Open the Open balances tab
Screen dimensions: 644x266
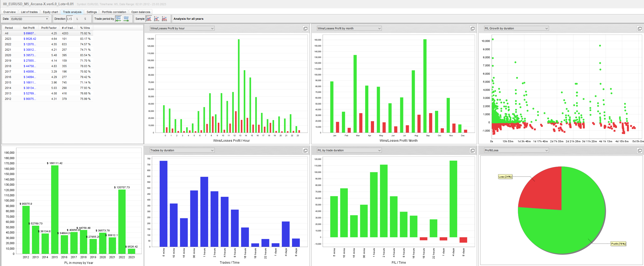tap(141, 12)
